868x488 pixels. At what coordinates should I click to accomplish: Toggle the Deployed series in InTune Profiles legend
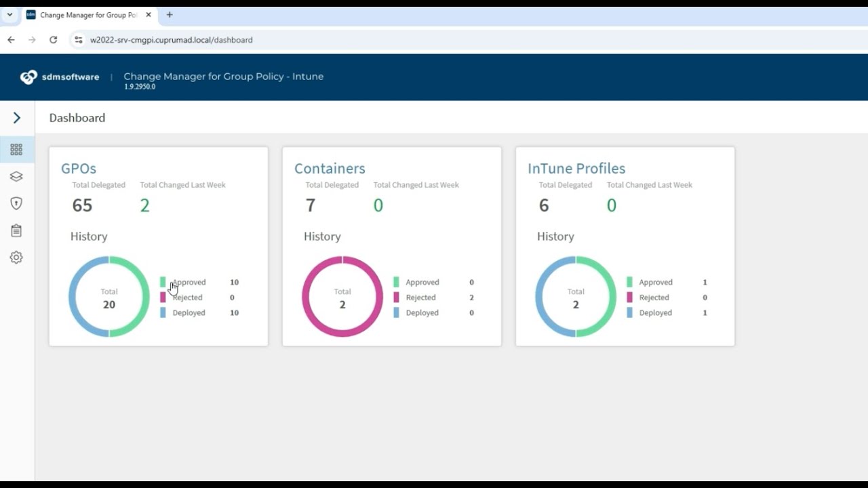655,312
